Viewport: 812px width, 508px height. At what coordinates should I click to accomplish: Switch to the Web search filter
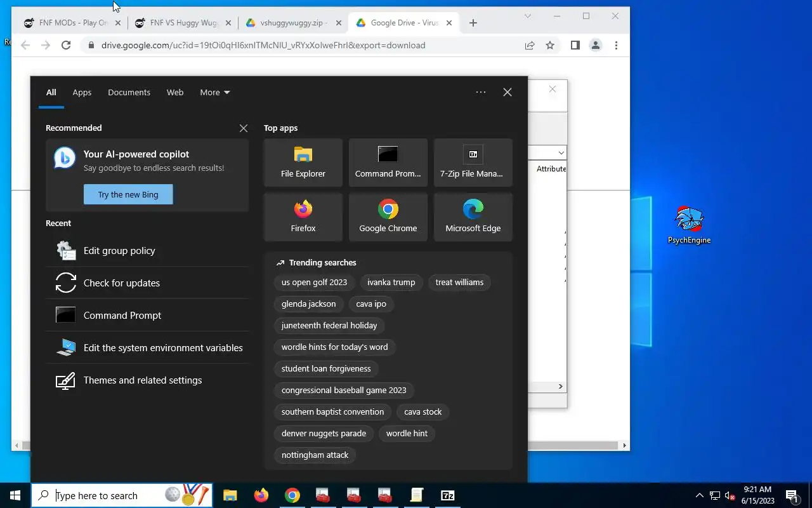coord(175,92)
